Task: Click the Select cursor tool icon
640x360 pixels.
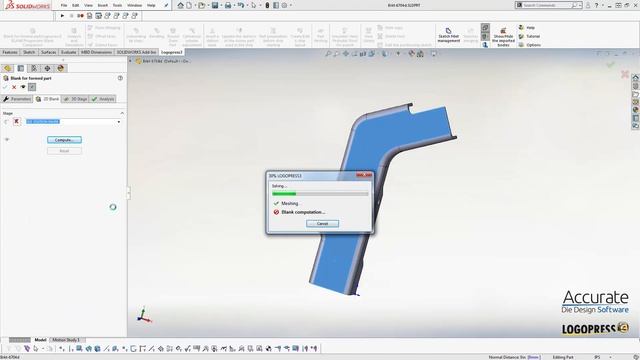Action: click(x=253, y=5)
